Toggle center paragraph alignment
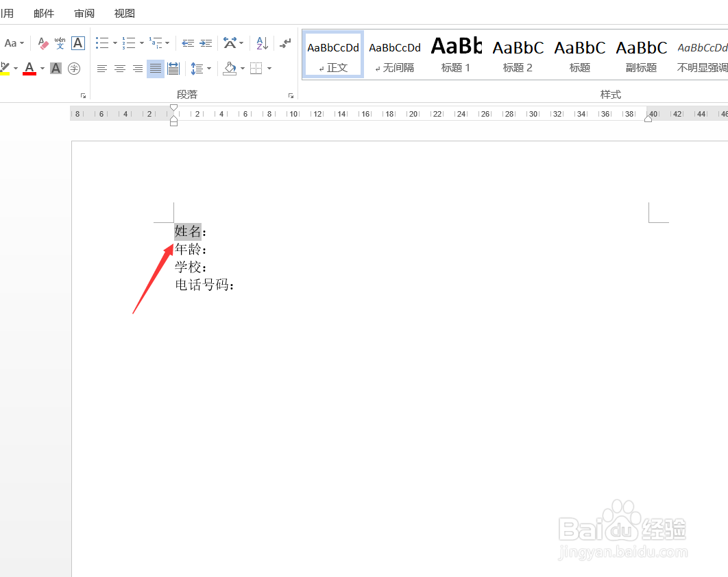This screenshot has height=577, width=728. coord(119,68)
